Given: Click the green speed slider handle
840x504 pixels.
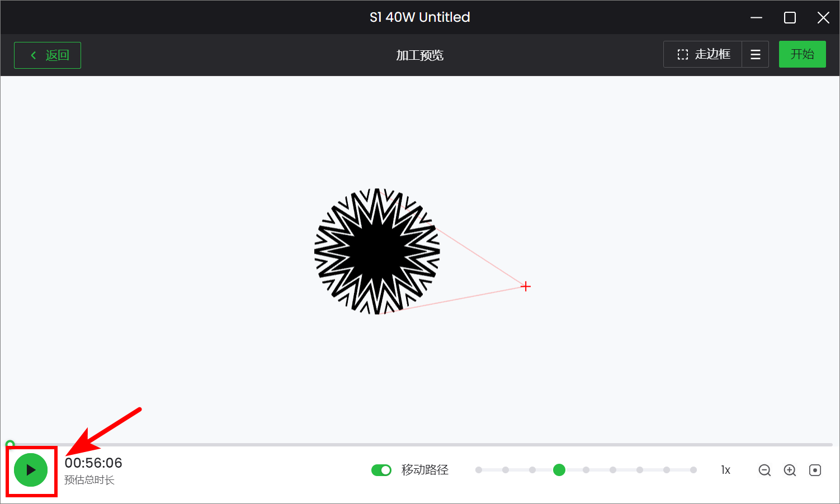Looking at the screenshot, I should (559, 470).
